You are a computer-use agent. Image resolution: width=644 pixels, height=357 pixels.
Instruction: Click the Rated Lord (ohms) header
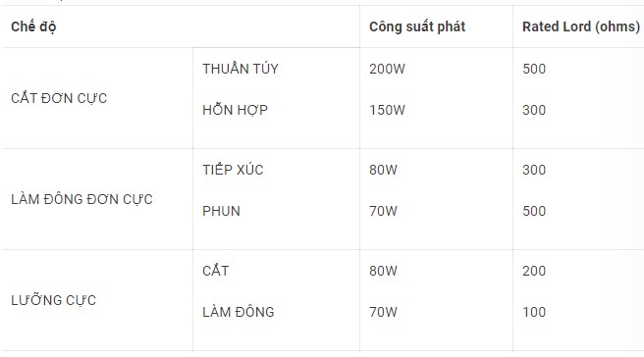coord(581,26)
